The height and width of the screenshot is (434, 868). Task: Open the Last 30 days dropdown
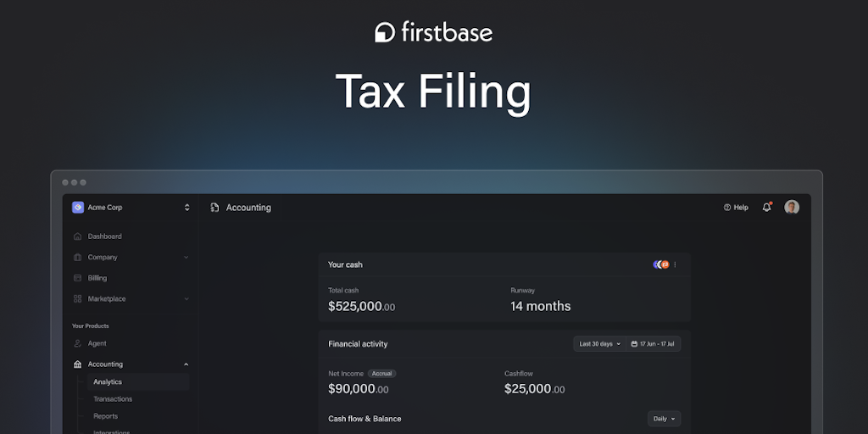(599, 344)
